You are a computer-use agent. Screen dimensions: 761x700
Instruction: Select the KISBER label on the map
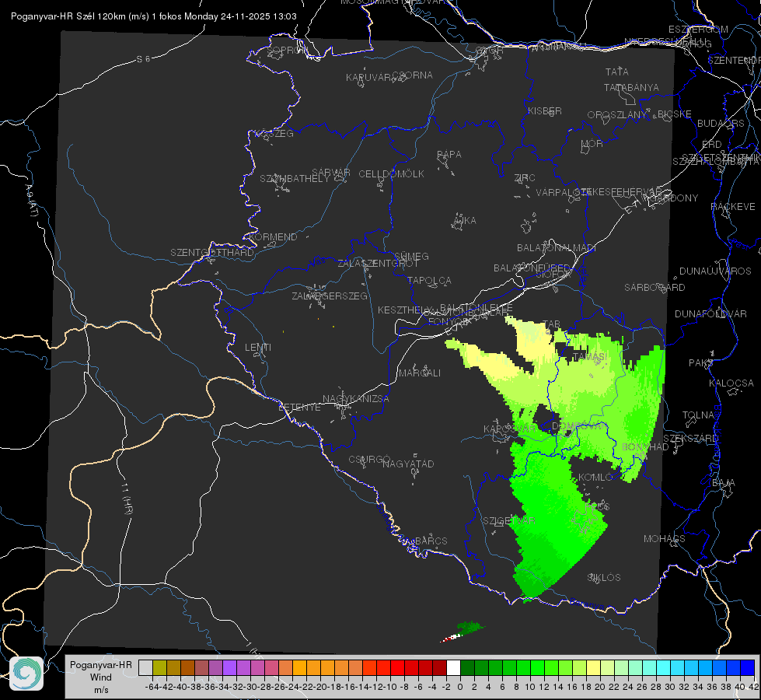[545, 110]
